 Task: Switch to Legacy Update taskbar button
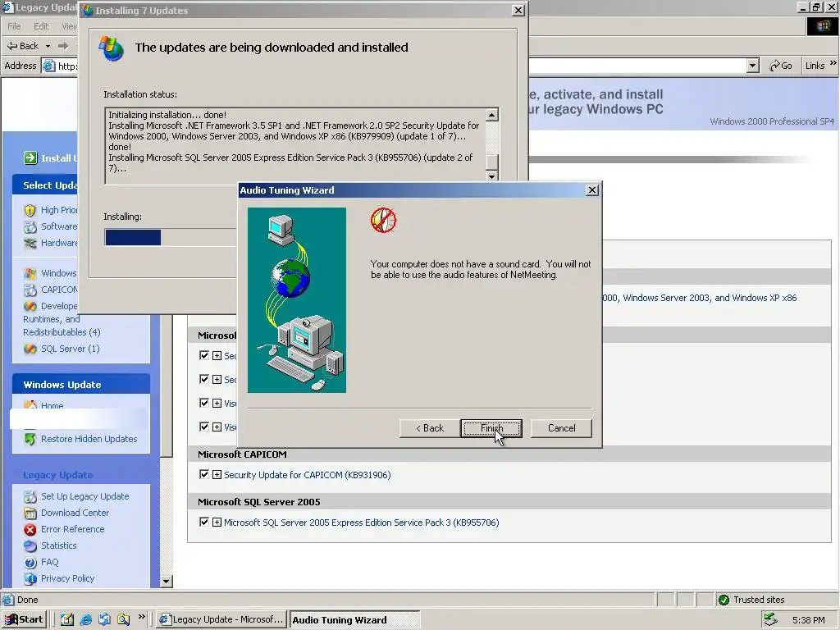tap(221, 620)
